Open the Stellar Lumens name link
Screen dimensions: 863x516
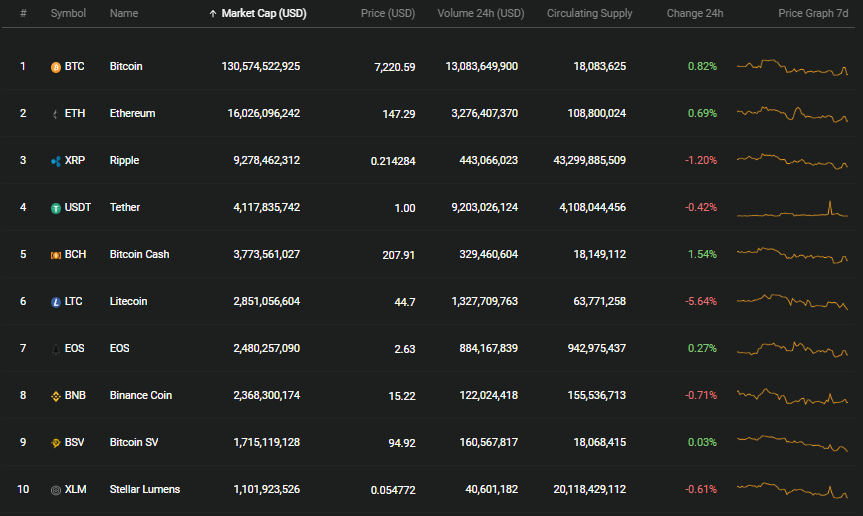pyautogui.click(x=145, y=489)
